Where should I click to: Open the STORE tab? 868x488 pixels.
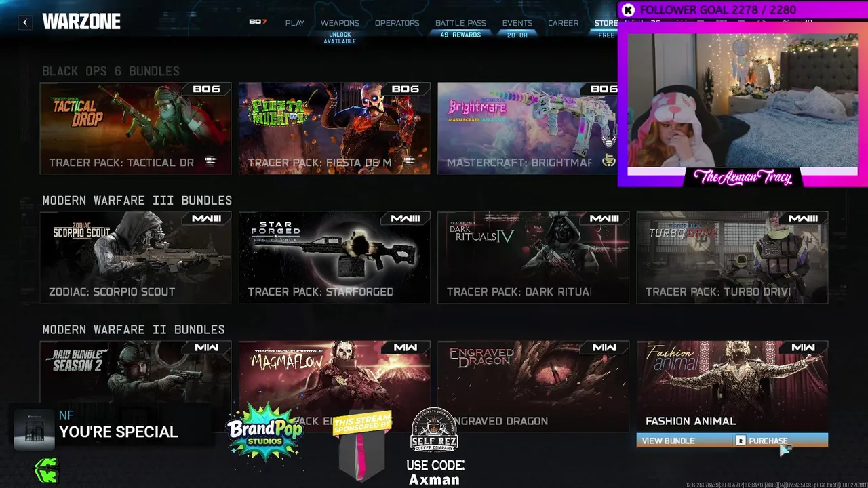pos(606,23)
